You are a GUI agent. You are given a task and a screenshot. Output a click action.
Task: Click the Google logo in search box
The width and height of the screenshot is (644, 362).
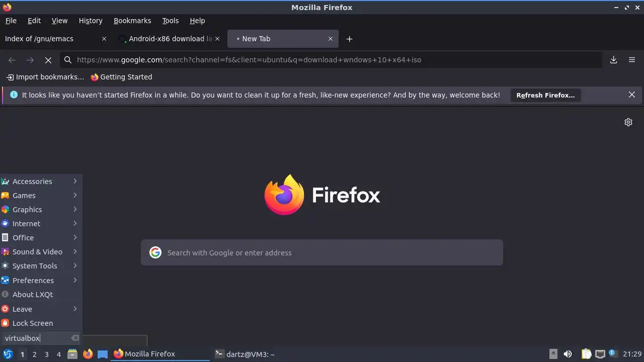155,252
